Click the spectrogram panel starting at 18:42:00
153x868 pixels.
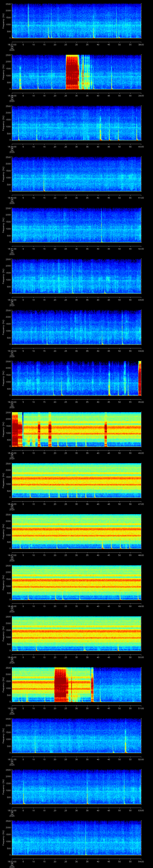[x=76, y=276]
